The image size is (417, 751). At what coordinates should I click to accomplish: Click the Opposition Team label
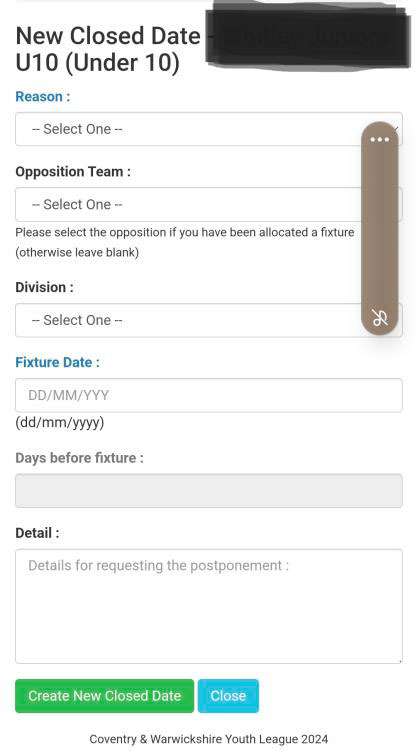click(73, 171)
